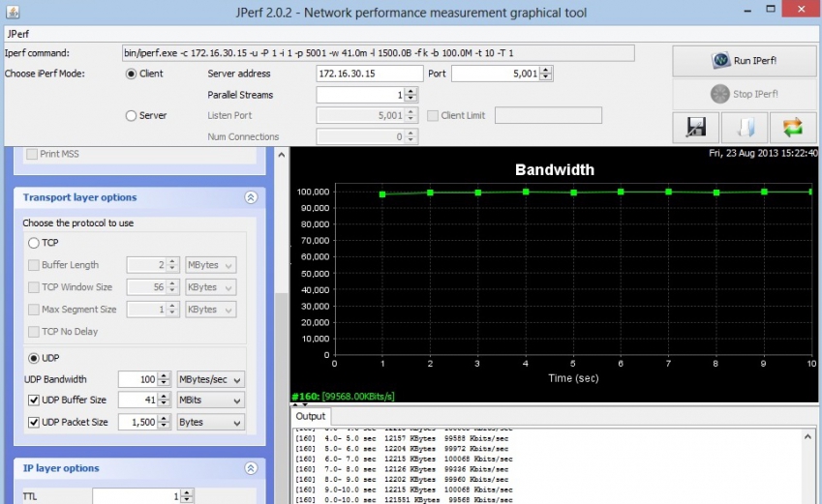Click the Run IPerf! button
822x504 pixels.
tap(745, 61)
